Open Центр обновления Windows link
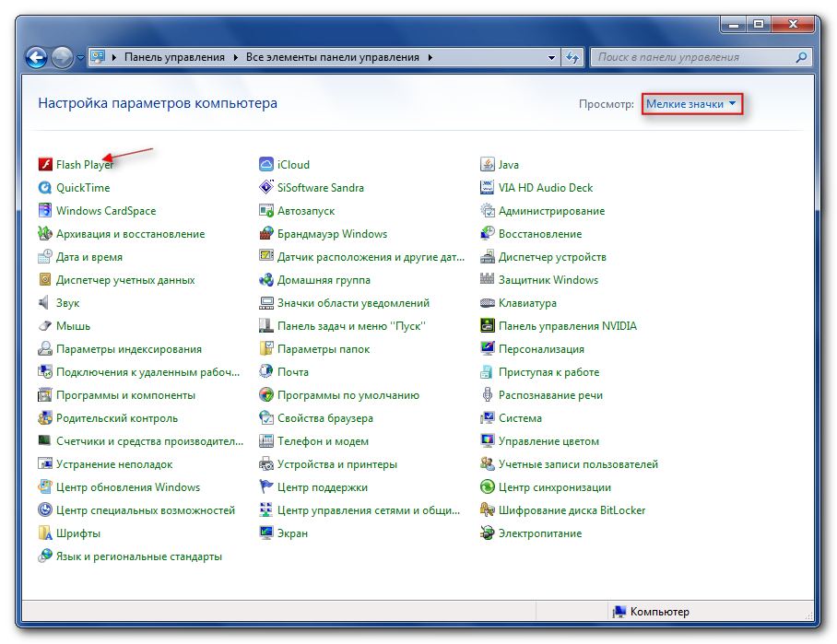This screenshot has height=644, width=837. pyautogui.click(x=128, y=487)
